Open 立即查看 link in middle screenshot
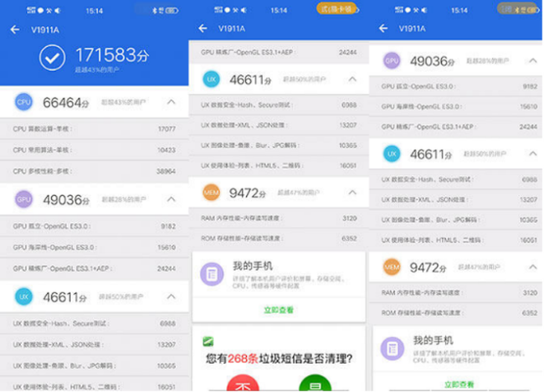 pyautogui.click(x=279, y=310)
